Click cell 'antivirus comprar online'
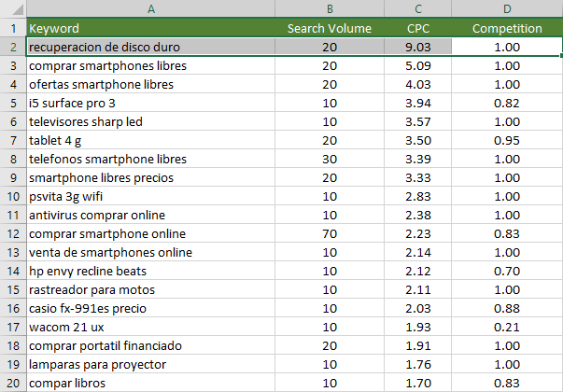 151,215
